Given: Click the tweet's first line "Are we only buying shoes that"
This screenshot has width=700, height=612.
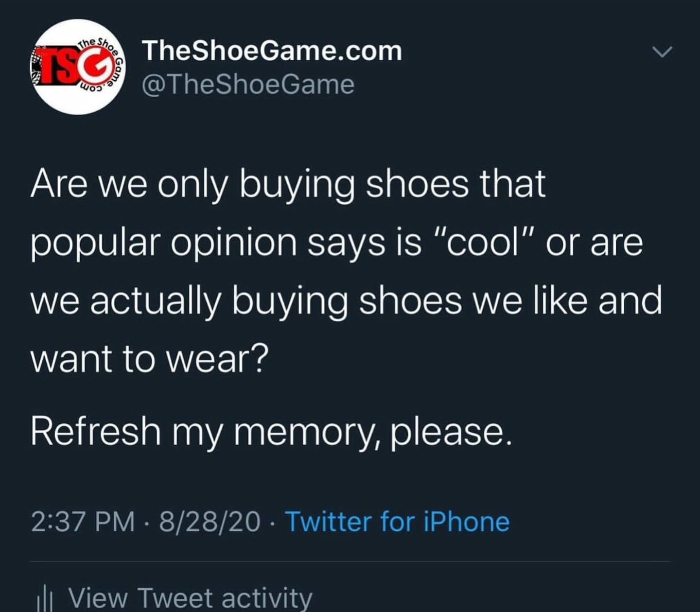Looking at the screenshot, I should (x=288, y=185).
